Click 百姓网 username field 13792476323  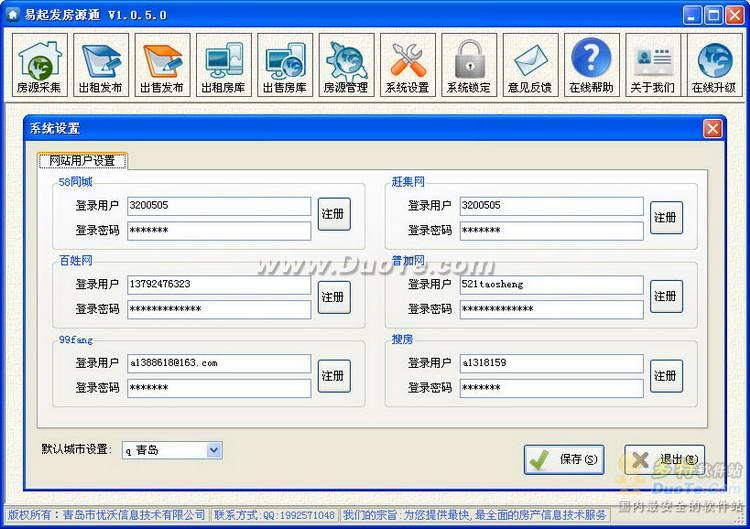click(219, 284)
